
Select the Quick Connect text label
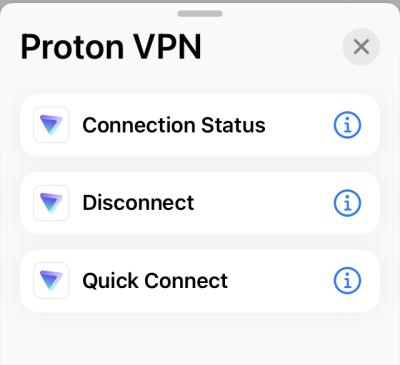click(155, 281)
